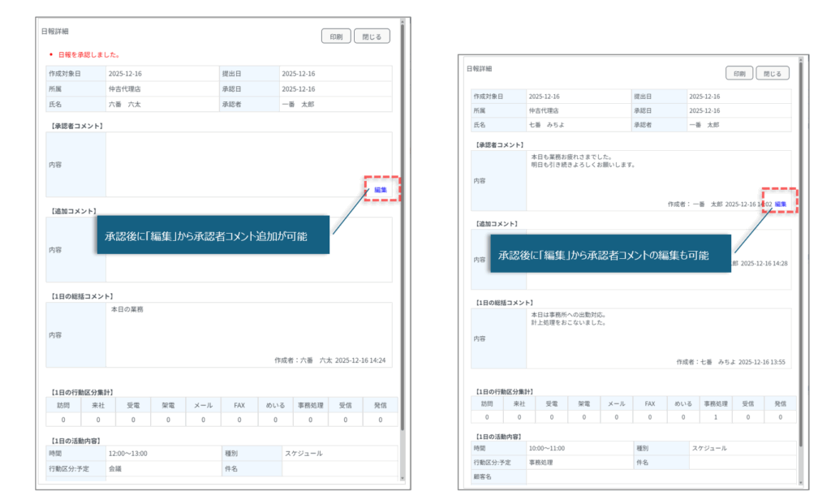Click 日報を承認しました notification message
Viewport: 831px width, 504px height.
click(89, 55)
